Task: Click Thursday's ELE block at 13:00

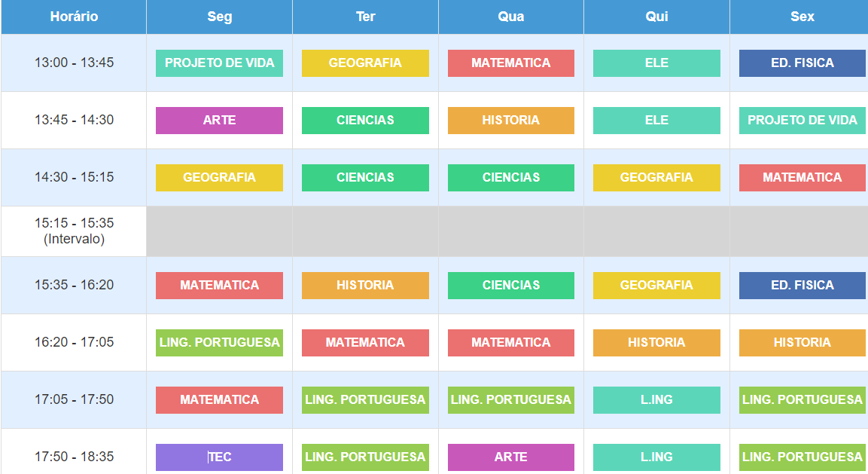Action: click(x=656, y=63)
